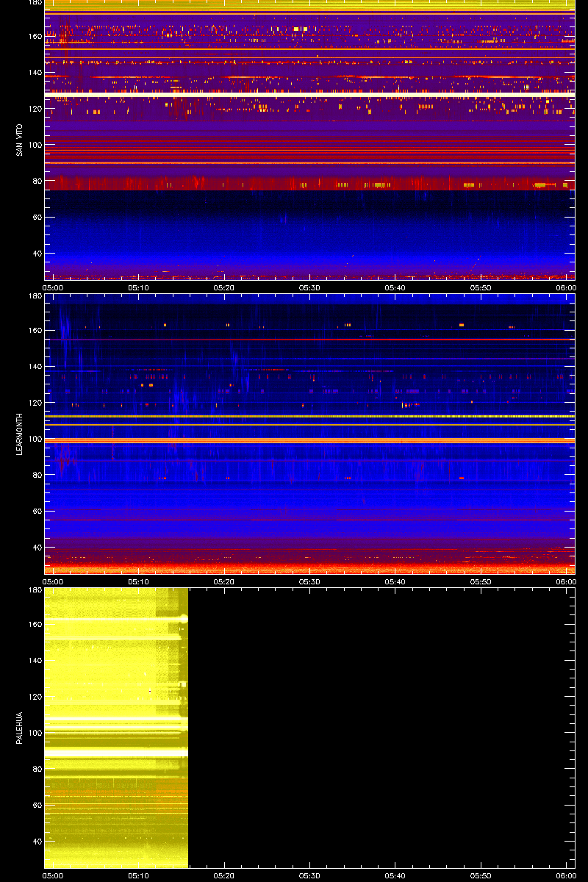The width and height of the screenshot is (588, 882).
Task: Select the 140 frequency label on Learmonth axis
Action: [x=35, y=366]
